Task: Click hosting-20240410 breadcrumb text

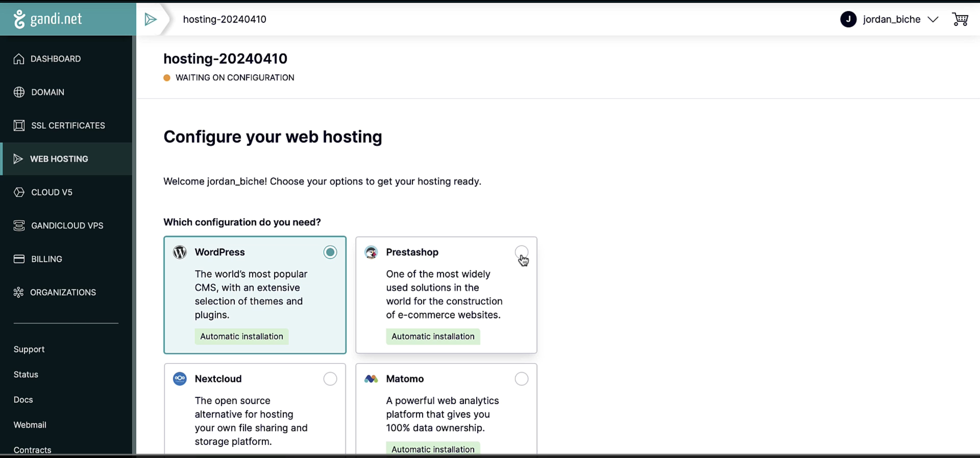Action: coord(225,19)
